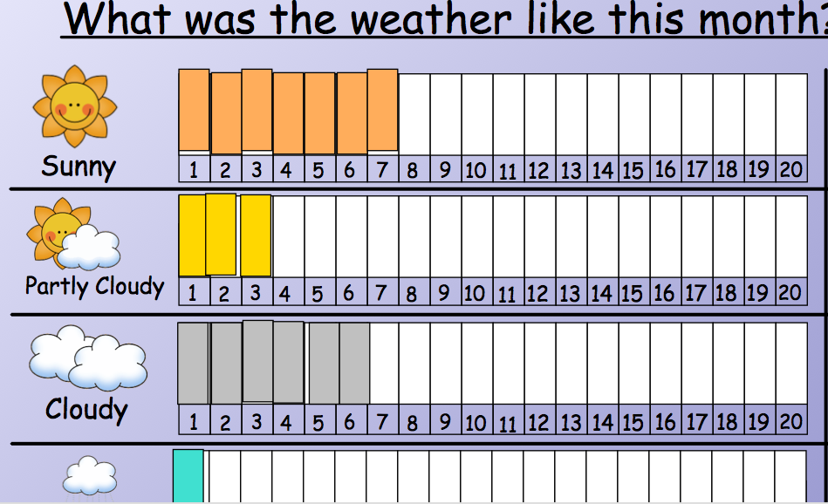Select yellow bar above 2 in Partly Cloudy row

pos(221,234)
